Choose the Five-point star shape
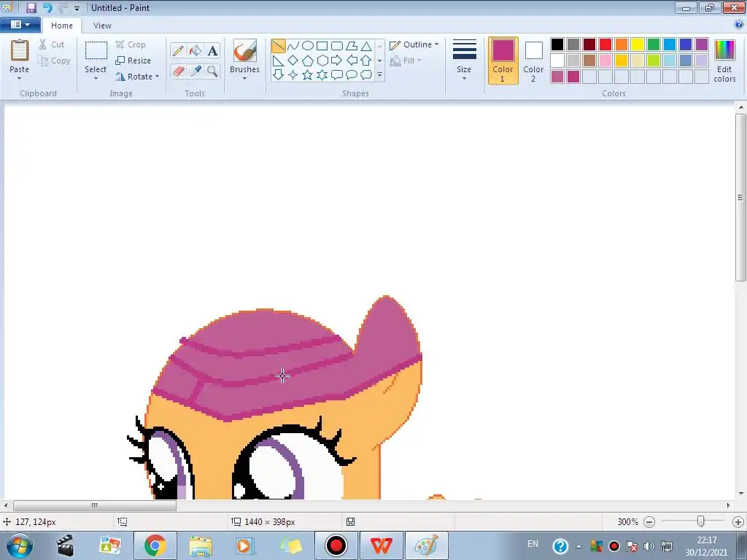 pos(308,75)
